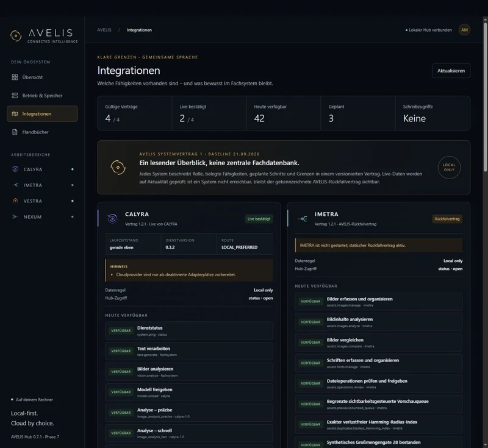Click the AVELIS logo icon in sidebar

(16, 36)
